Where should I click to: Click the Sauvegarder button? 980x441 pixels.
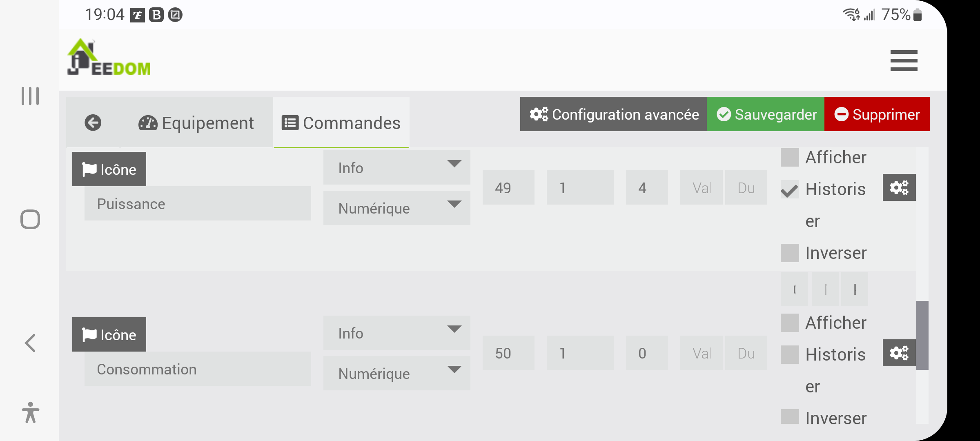coord(766,114)
